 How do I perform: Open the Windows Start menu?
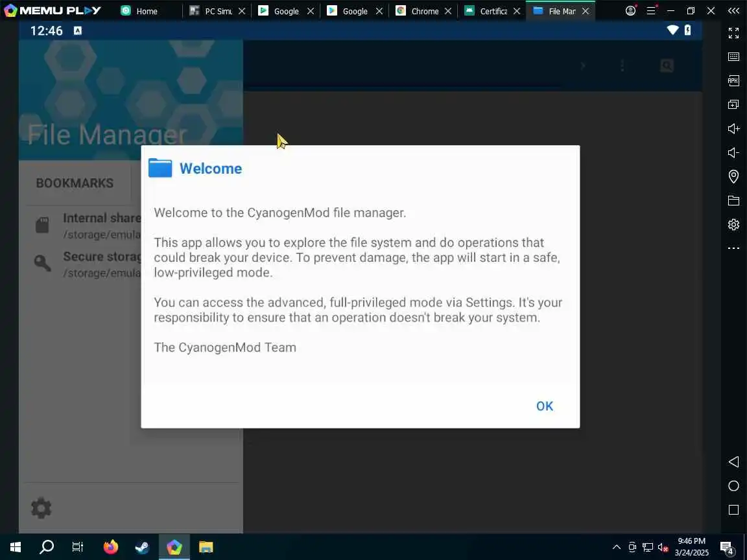click(x=16, y=547)
